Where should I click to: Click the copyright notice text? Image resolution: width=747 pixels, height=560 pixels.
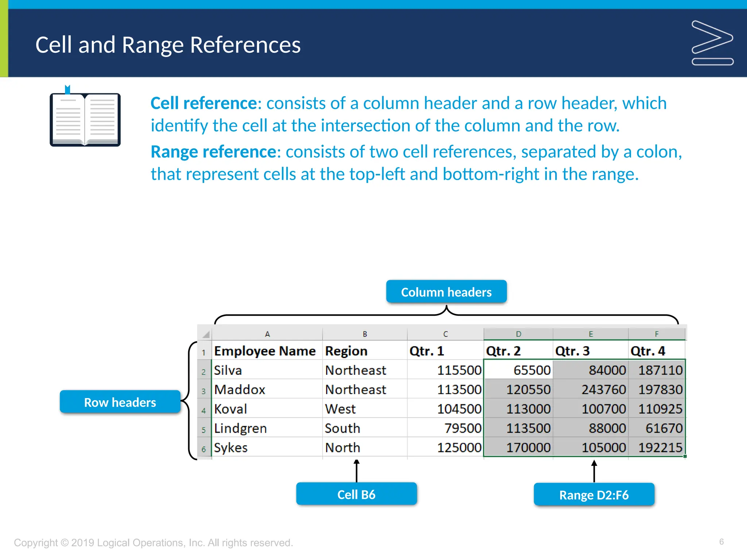pyautogui.click(x=154, y=542)
